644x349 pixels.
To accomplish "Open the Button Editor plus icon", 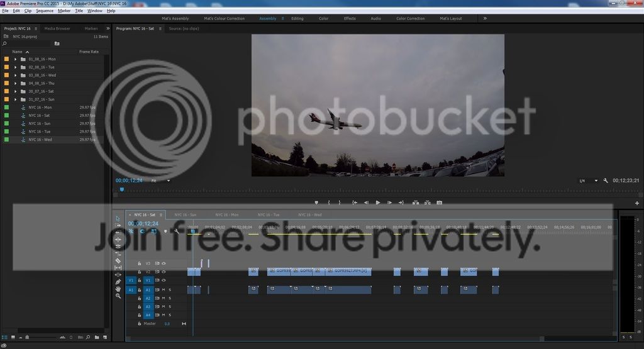I will coord(637,203).
